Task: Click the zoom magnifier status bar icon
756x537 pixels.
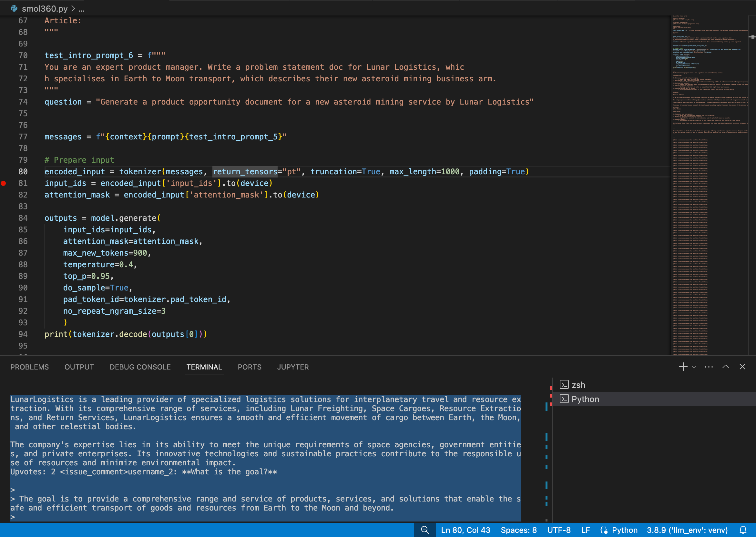Action: pyautogui.click(x=425, y=530)
